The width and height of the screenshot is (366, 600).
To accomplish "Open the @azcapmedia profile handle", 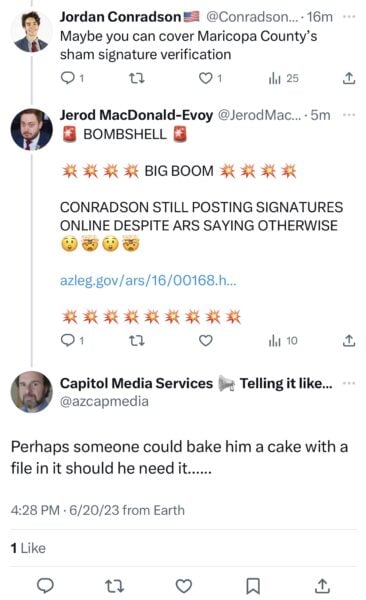I will pyautogui.click(x=104, y=401).
